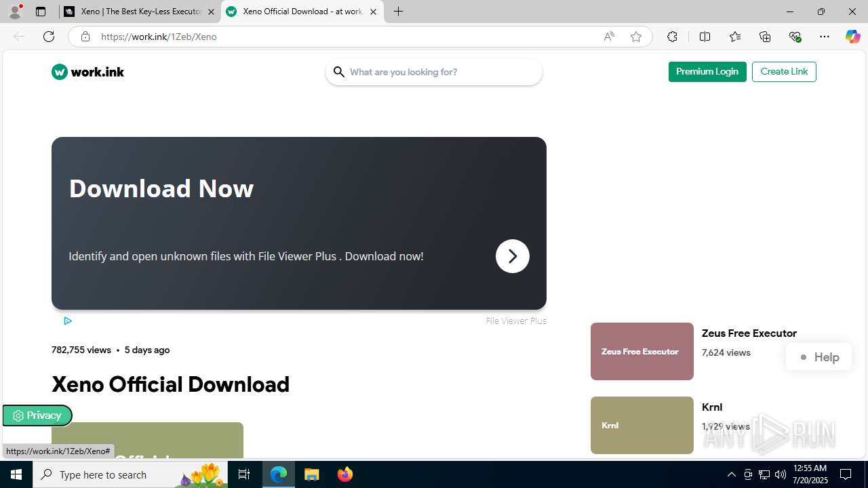
Task: Close the Xeno Official Download tab
Action: [x=373, y=12]
